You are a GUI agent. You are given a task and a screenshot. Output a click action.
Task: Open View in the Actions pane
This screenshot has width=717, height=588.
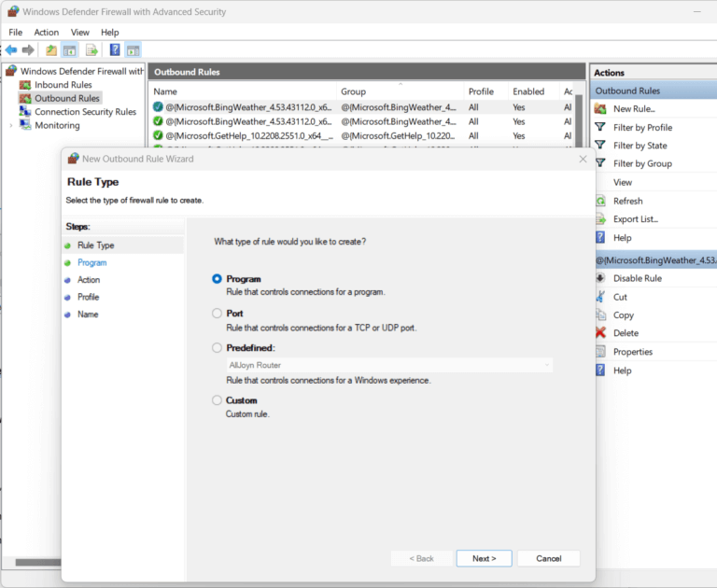point(623,182)
